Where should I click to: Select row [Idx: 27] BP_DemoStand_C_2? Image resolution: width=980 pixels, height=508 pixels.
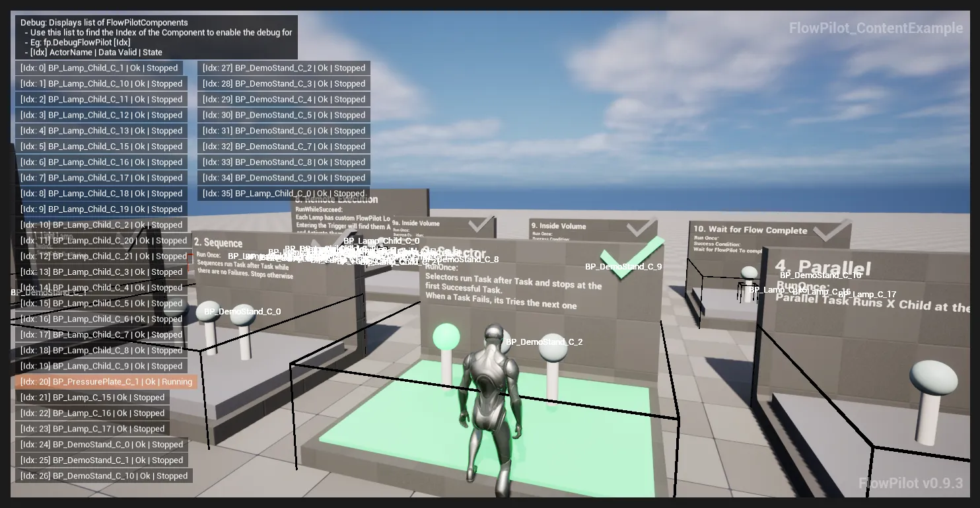coord(284,68)
